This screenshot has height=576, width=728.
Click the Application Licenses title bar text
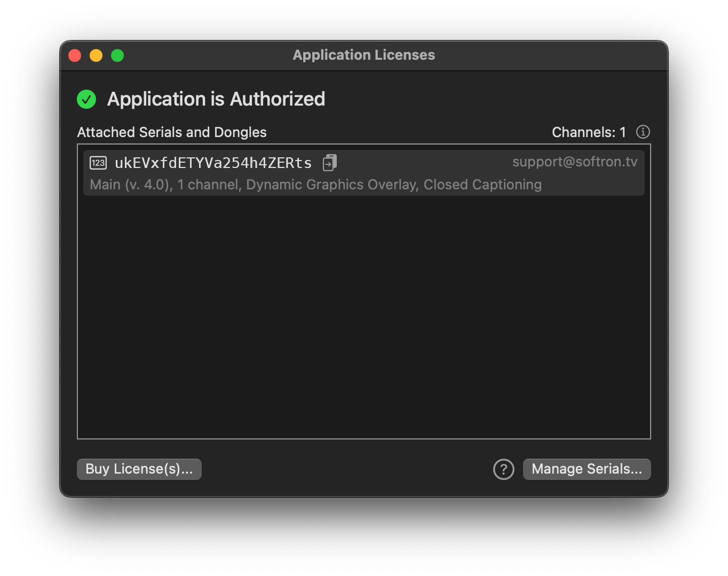coord(364,55)
